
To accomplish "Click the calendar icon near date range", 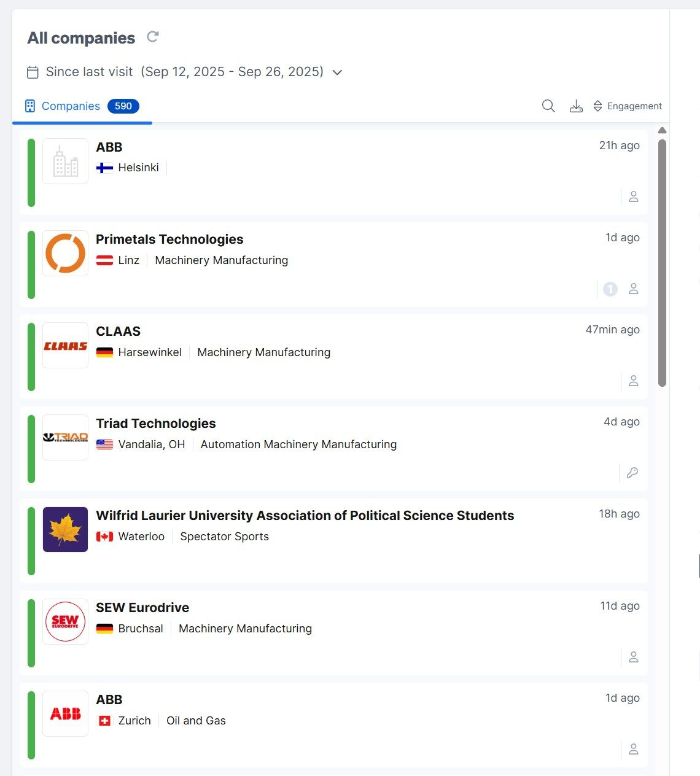I will point(33,72).
